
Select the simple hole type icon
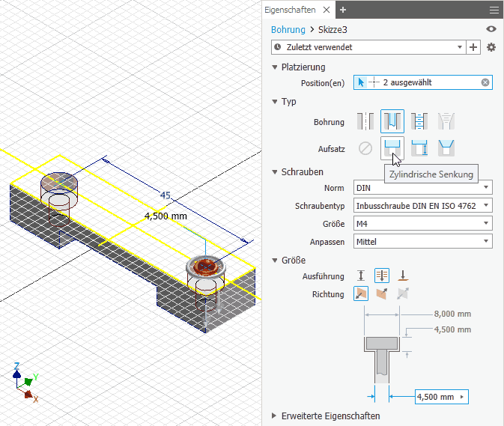(x=365, y=121)
